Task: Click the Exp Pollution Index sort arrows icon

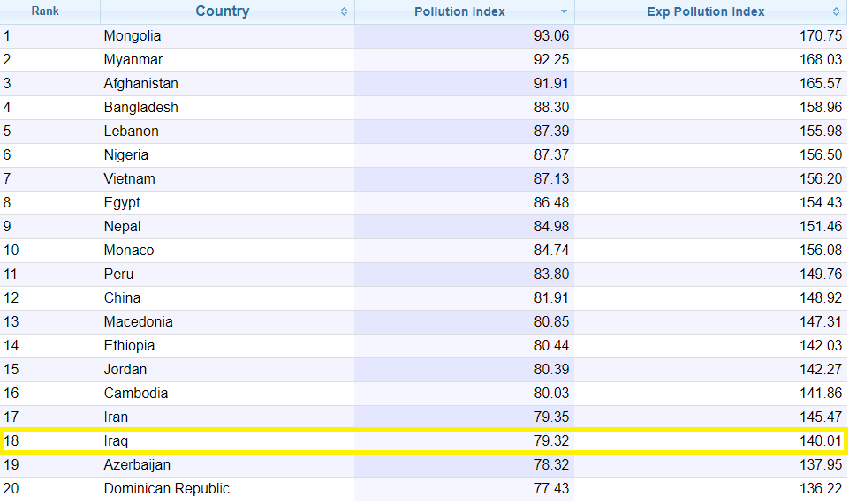Action: coord(836,11)
